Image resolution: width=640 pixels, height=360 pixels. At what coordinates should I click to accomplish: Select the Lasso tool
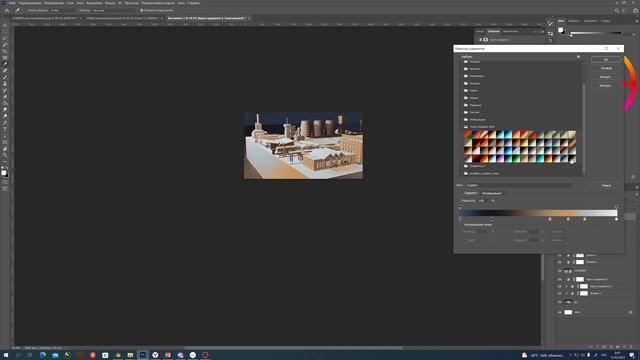(5, 38)
